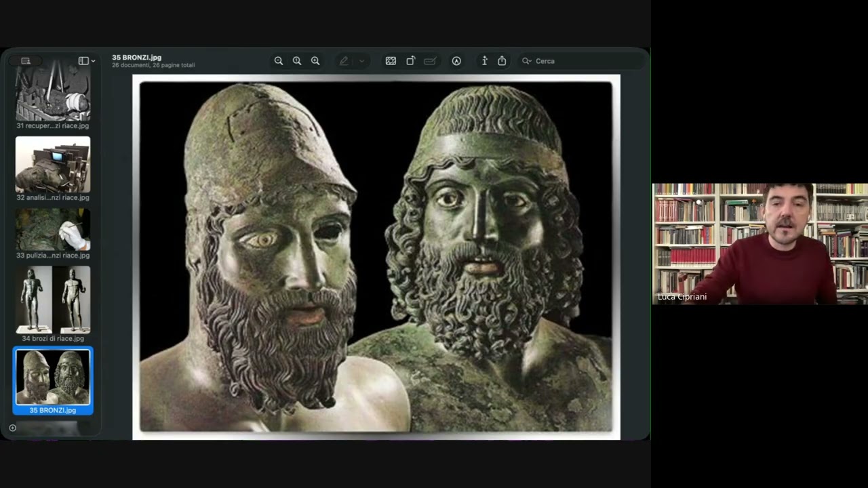868x488 pixels.
Task: Select thumbnail 32 analisi...nzi riace.jpg
Action: (x=53, y=165)
